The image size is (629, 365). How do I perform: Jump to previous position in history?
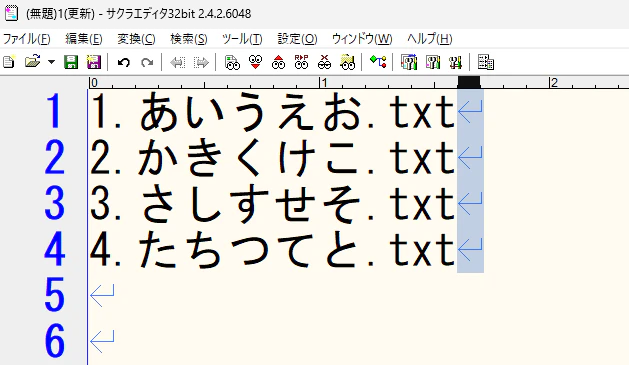click(x=178, y=62)
